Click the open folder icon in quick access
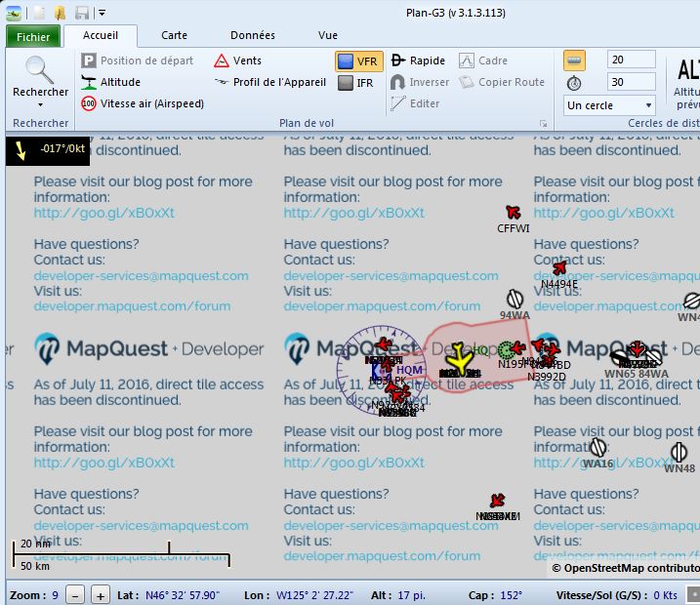700x605 pixels. pyautogui.click(x=61, y=13)
